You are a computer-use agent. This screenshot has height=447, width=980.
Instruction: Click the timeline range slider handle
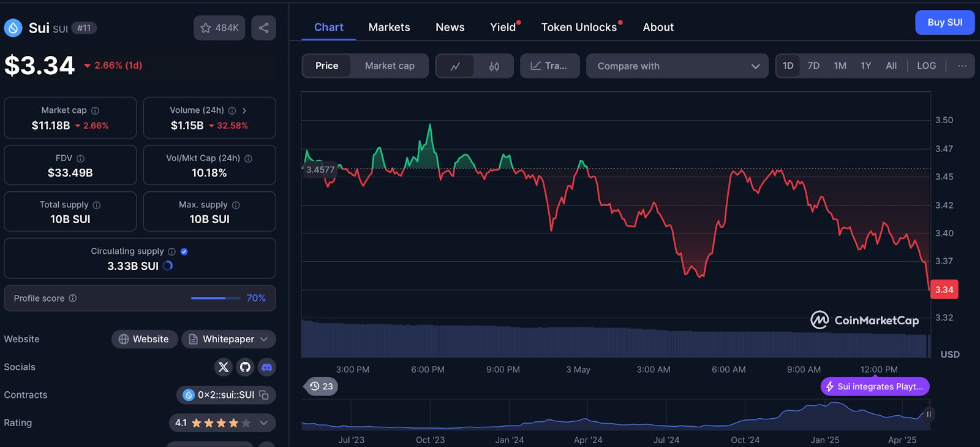point(929,415)
